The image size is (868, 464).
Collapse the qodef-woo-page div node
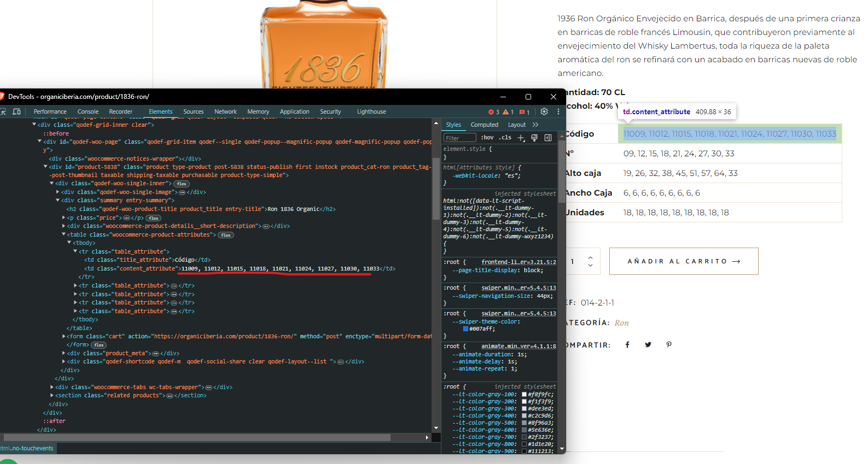(39, 142)
